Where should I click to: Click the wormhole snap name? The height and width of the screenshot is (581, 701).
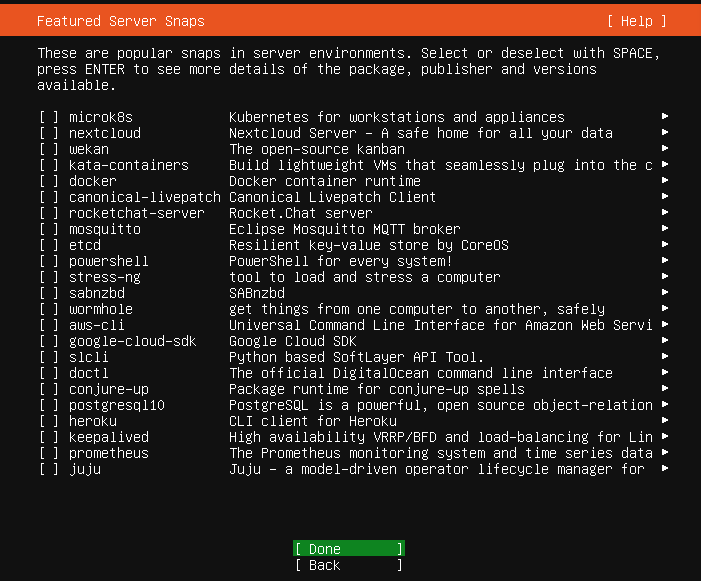(101, 309)
